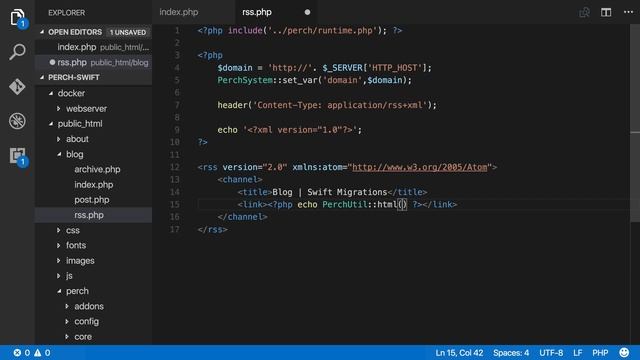Change indentation via Spaces: 4

(x=511, y=353)
